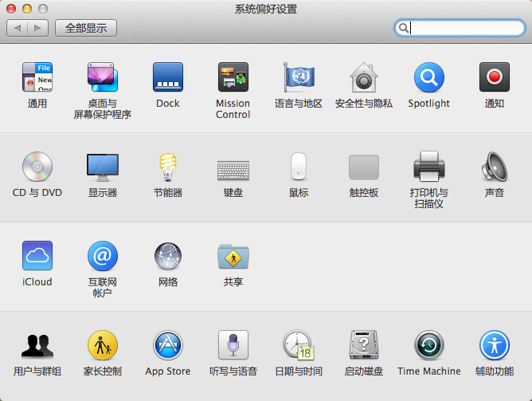The height and width of the screenshot is (401, 532).
Task: Open 启动磁盘 (Startup Disk) preferences
Action: point(364,345)
